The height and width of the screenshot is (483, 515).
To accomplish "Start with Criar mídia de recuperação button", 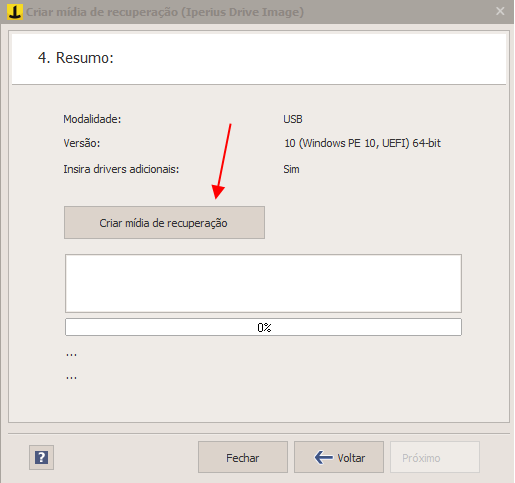I will pos(164,222).
